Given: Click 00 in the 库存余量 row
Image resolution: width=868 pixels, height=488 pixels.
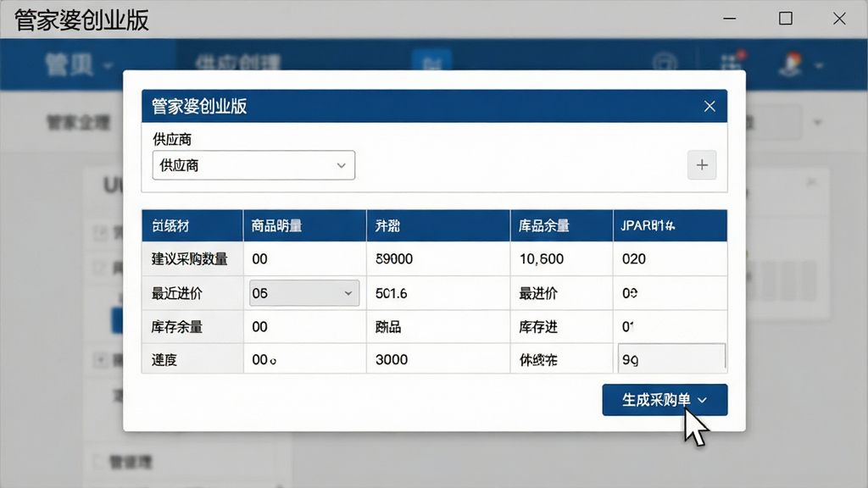Looking at the screenshot, I should tap(304, 326).
